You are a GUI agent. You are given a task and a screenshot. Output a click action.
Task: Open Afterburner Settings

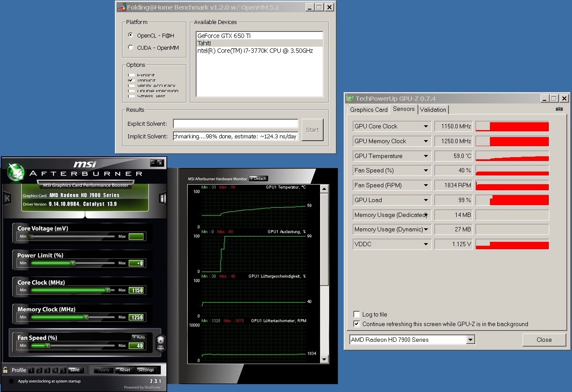pyautogui.click(x=146, y=370)
